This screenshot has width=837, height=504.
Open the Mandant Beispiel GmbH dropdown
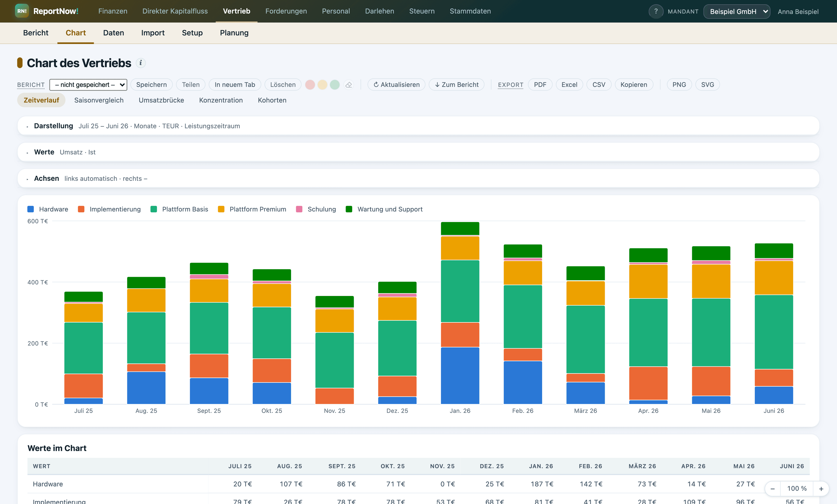[x=737, y=11]
